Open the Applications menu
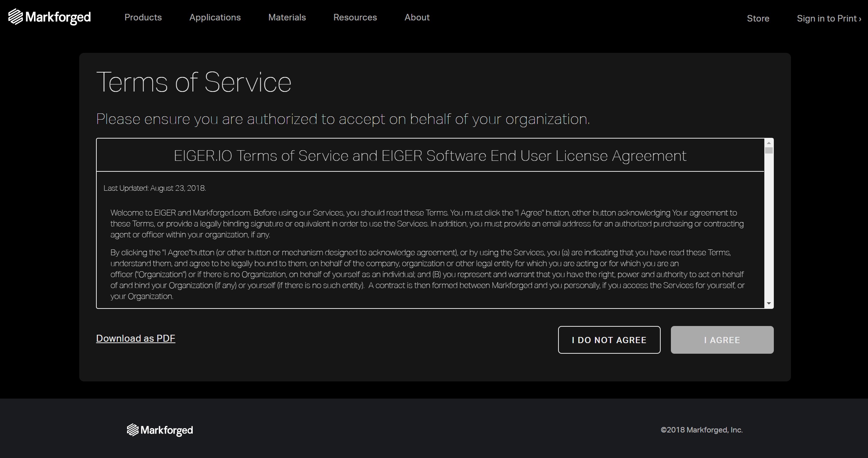The height and width of the screenshot is (458, 868). [x=215, y=17]
